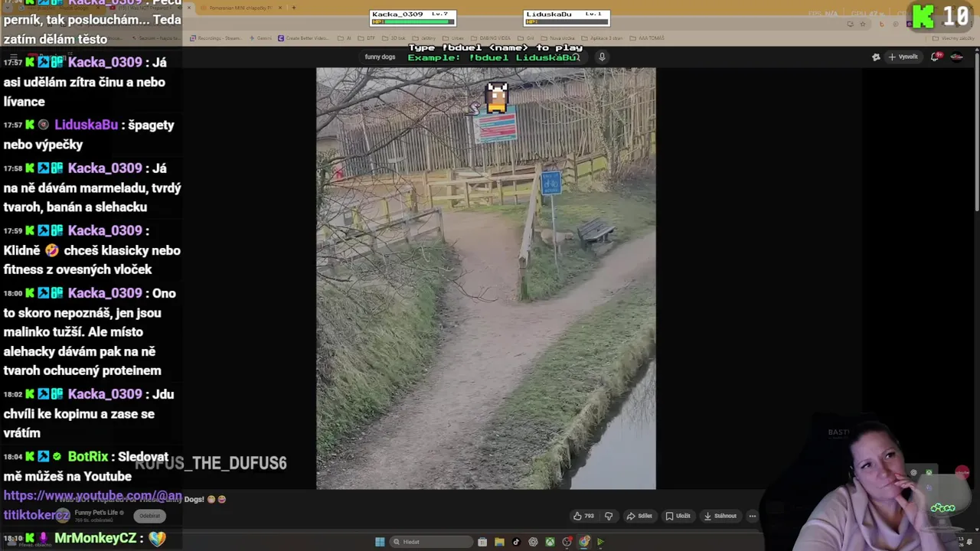Open the three-dot more actions menu
Screen dimensions: 980x551
753,516
